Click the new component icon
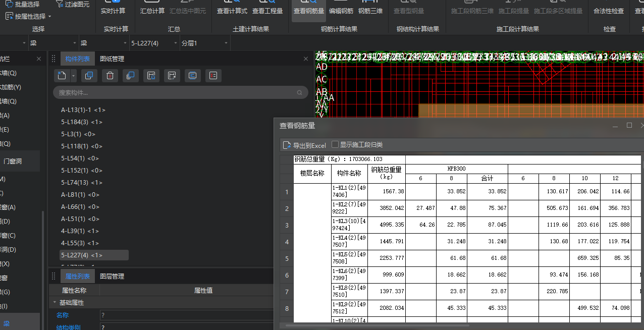The image size is (644, 330). tap(62, 76)
